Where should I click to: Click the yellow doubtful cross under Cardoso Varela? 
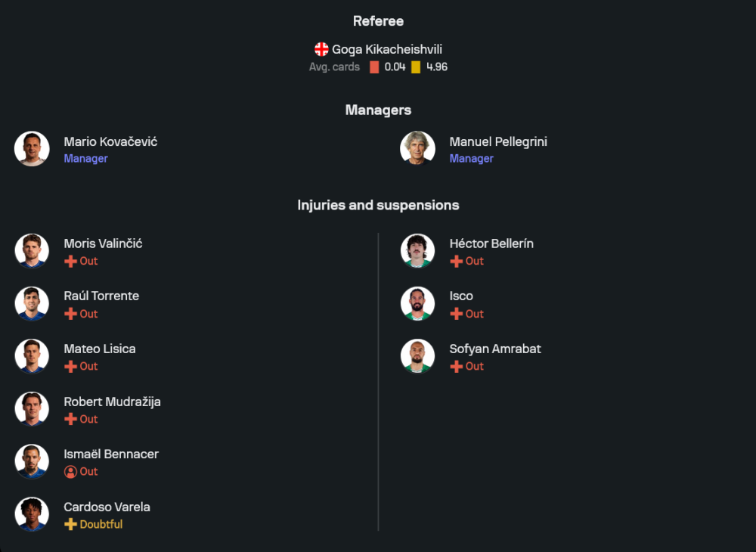(x=70, y=524)
